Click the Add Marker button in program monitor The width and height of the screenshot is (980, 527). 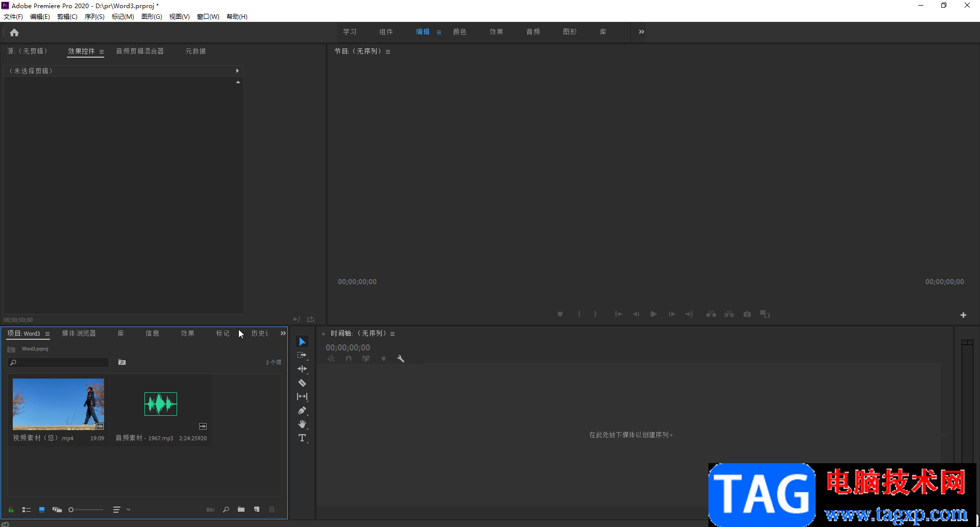pyautogui.click(x=560, y=314)
